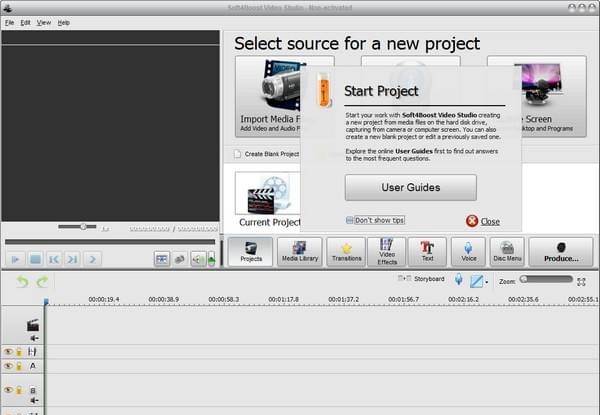Image resolution: width=600 pixels, height=415 pixels.
Task: Open the File menu
Action: point(10,23)
